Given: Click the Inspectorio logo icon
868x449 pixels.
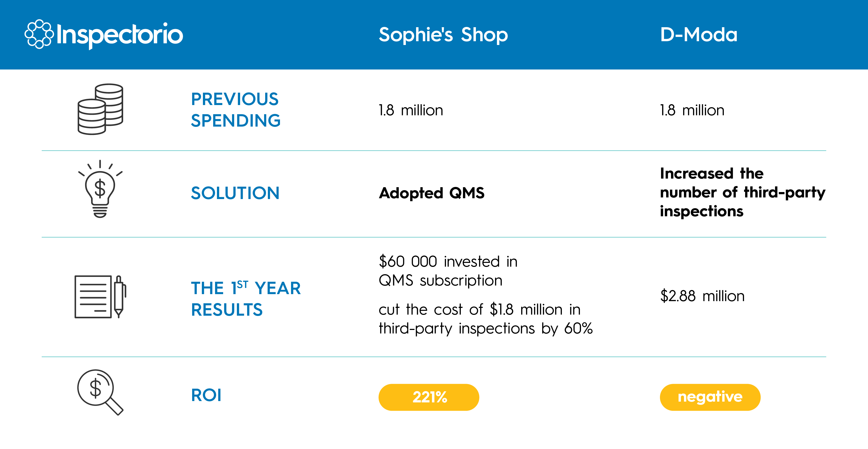Looking at the screenshot, I should tap(39, 34).
